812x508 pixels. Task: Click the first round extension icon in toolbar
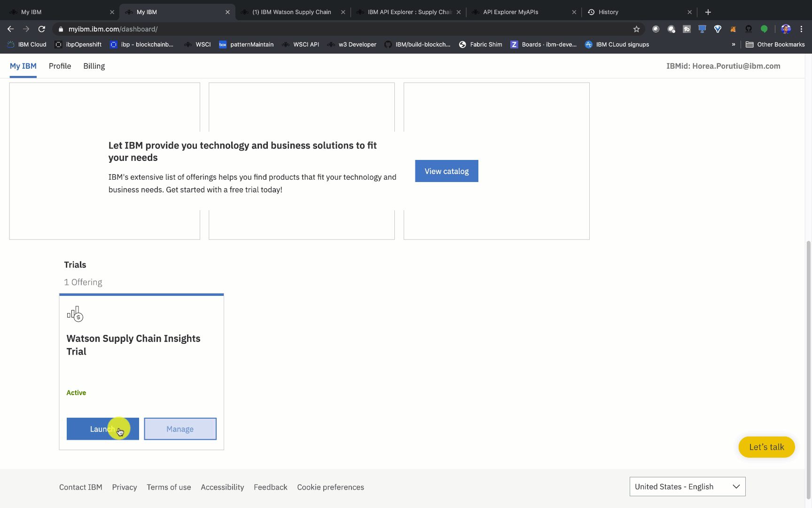pyautogui.click(x=656, y=29)
